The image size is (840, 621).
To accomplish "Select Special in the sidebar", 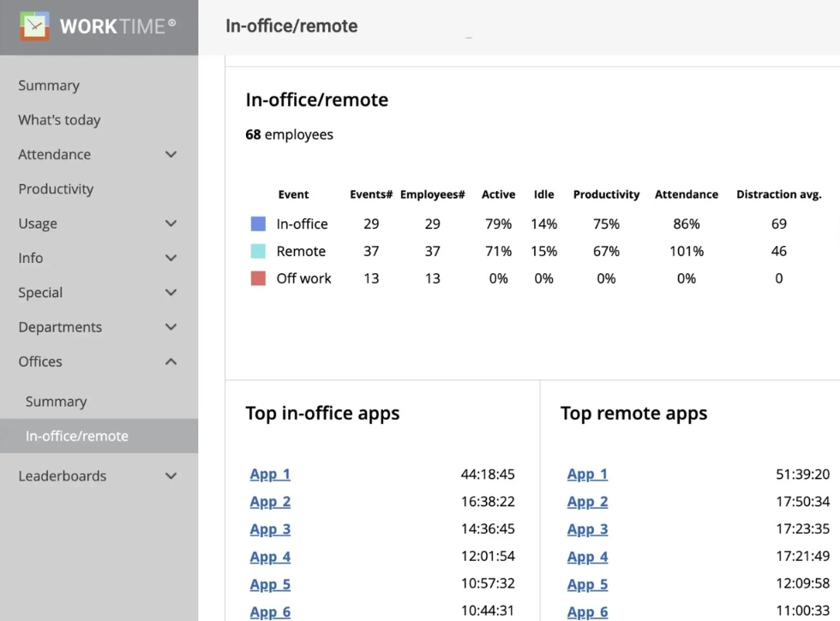I will pyautogui.click(x=40, y=293).
